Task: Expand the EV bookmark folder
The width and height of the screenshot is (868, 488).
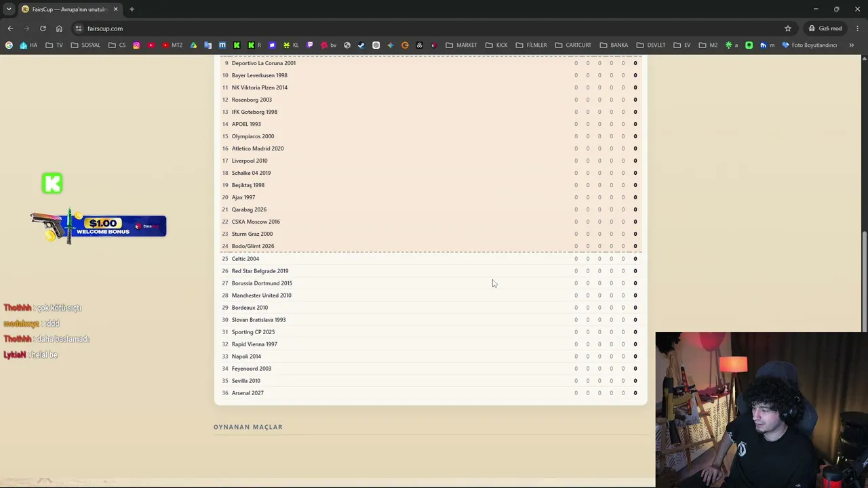Action: [682, 45]
